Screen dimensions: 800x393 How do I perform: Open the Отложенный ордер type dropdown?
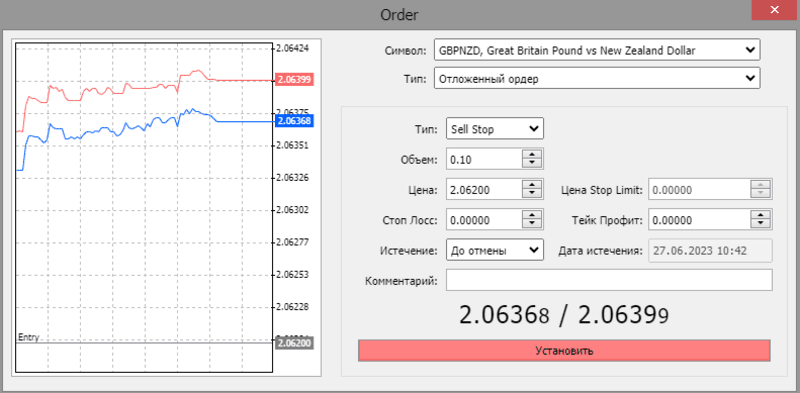click(x=597, y=78)
